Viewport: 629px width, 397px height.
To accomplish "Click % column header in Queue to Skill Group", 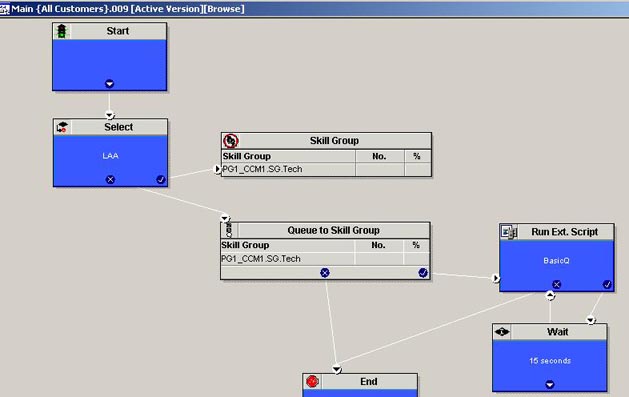I will click(416, 245).
